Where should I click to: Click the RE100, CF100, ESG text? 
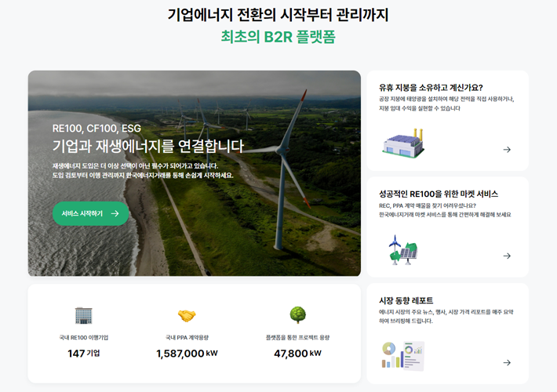tap(96, 128)
